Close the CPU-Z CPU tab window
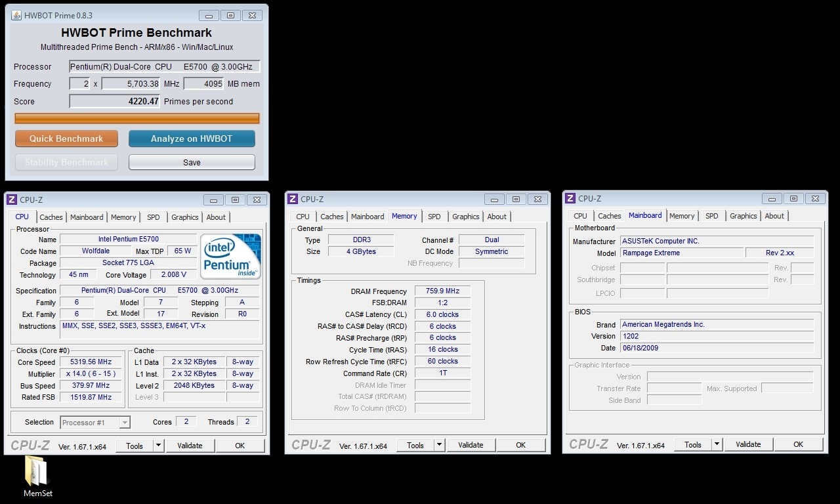The image size is (840, 504). point(257,199)
